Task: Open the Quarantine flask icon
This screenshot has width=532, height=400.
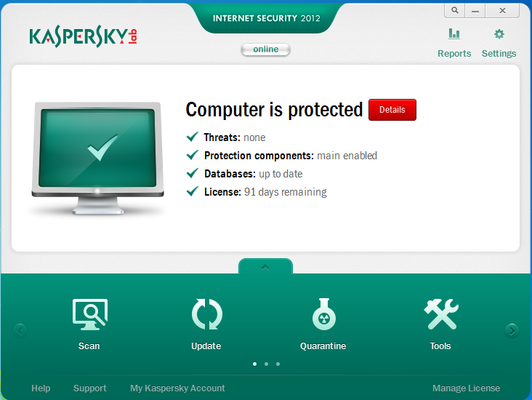Action: [x=324, y=314]
